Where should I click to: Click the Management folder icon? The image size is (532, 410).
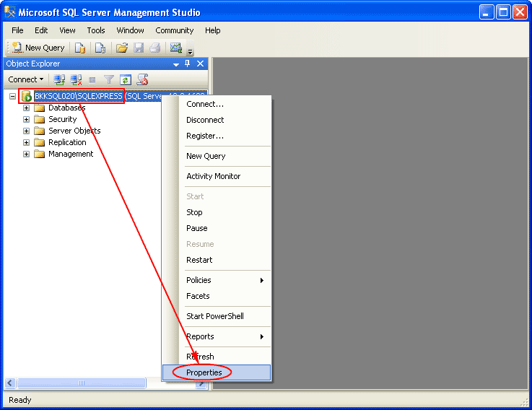(40, 154)
